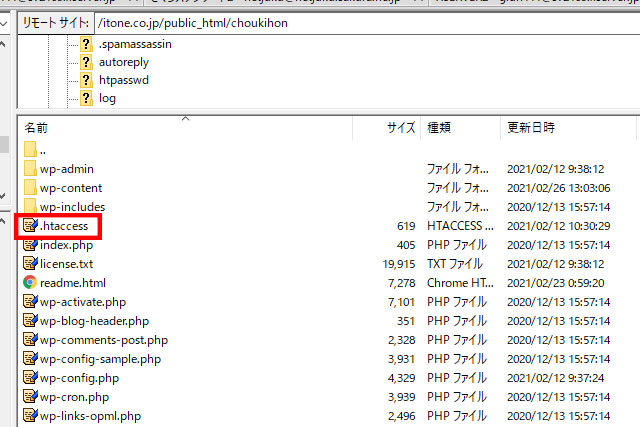
Task: Select the wp-cron.php file name
Action: coord(75,397)
